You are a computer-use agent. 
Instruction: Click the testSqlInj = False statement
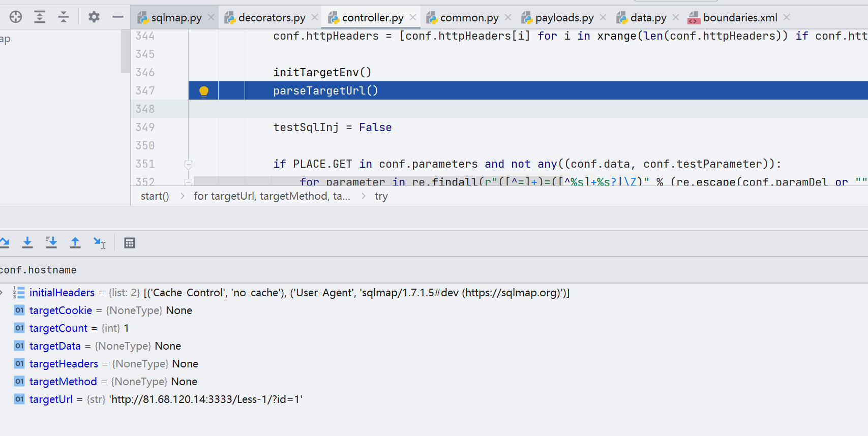point(333,128)
